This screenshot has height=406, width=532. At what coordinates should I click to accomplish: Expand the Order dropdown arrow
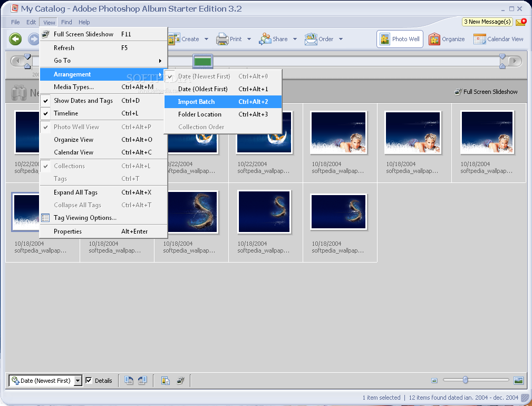pyautogui.click(x=341, y=39)
